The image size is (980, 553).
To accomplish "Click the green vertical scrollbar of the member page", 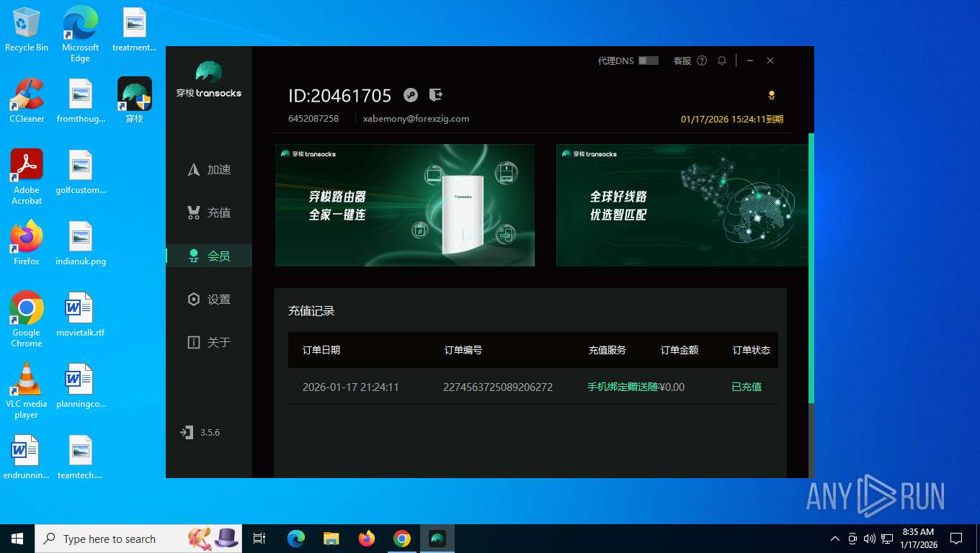I will [x=811, y=268].
